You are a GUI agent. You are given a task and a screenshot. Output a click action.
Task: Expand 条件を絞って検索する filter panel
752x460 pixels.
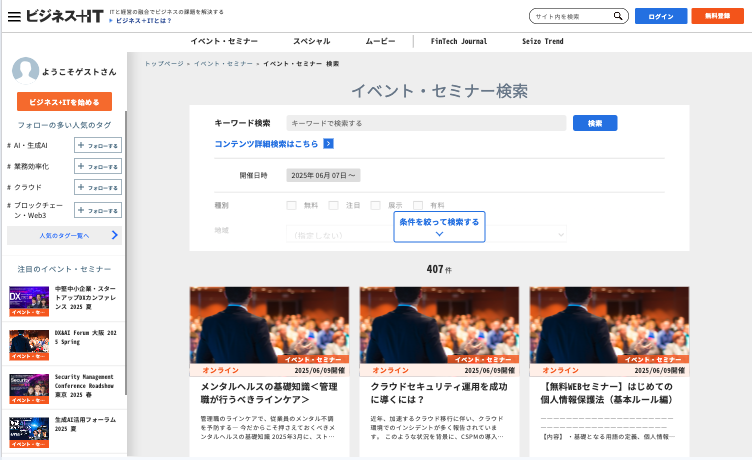(x=439, y=227)
